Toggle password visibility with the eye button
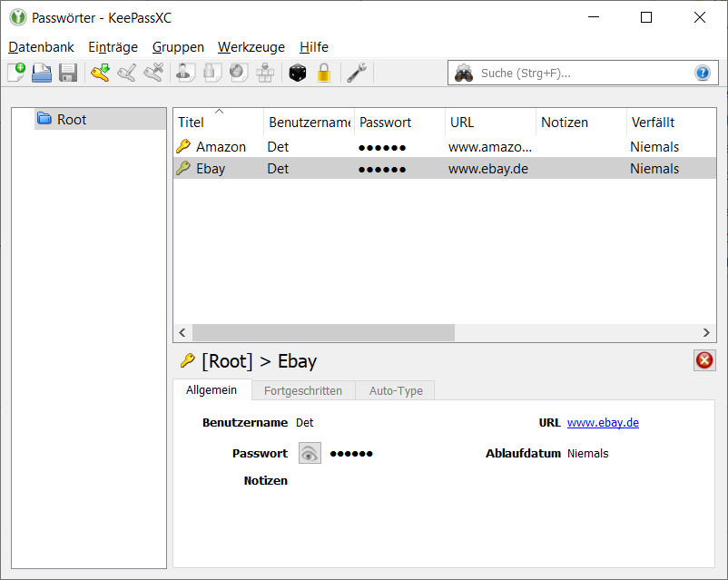Screen dimensions: 728x580 (x=310, y=454)
